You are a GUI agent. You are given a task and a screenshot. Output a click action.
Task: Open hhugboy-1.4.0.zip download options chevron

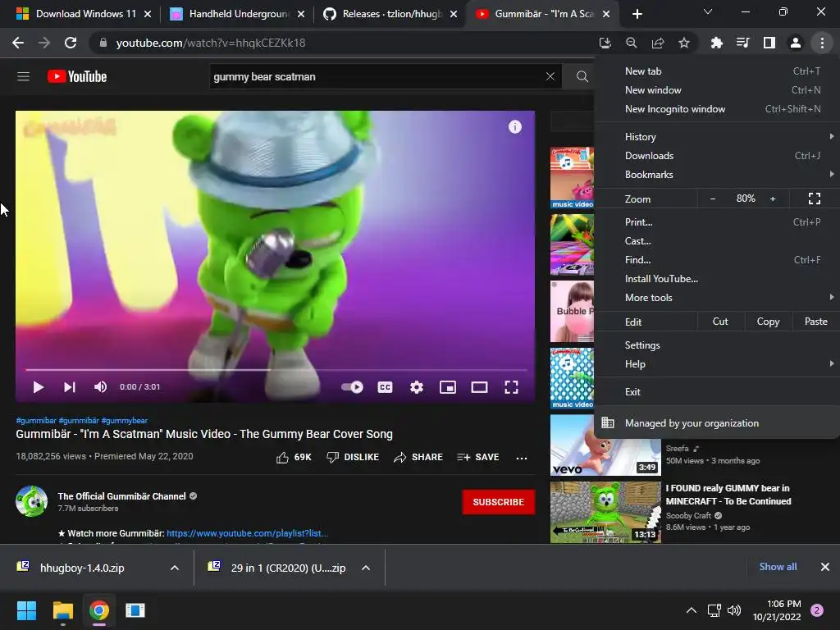coord(175,568)
